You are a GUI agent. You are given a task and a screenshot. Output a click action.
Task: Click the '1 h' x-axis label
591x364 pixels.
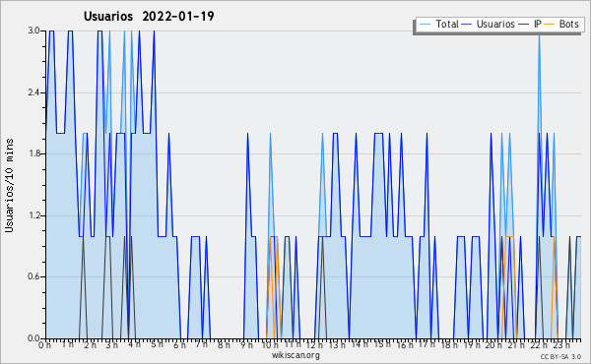pyautogui.click(x=68, y=344)
